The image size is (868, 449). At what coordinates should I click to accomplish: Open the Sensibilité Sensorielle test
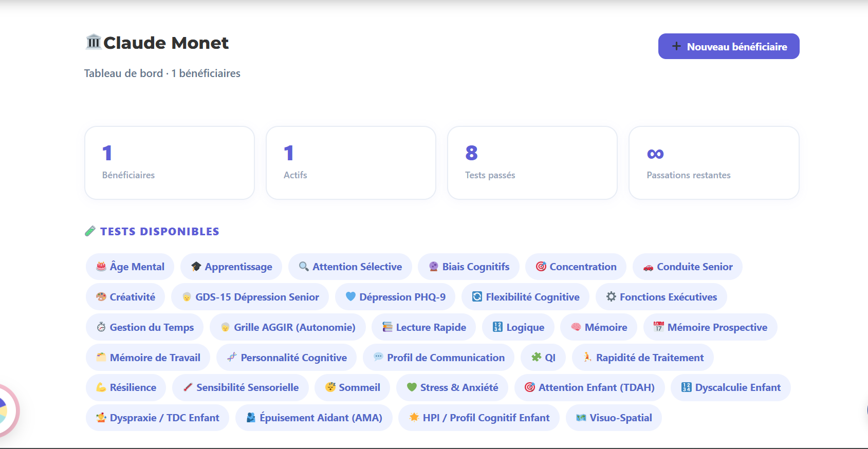240,387
